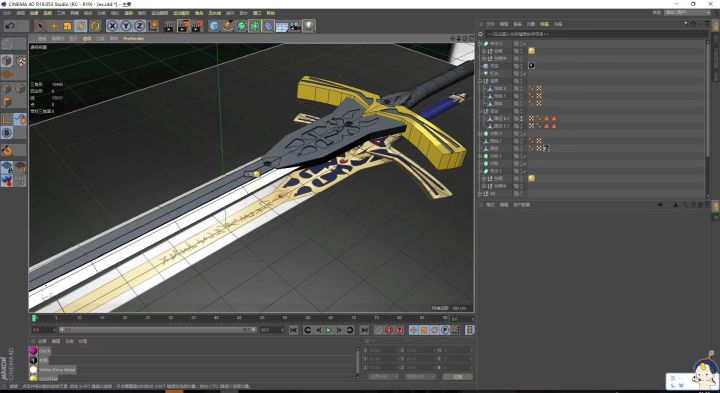
Task: Click the red Record keyframe button
Action: (389, 330)
